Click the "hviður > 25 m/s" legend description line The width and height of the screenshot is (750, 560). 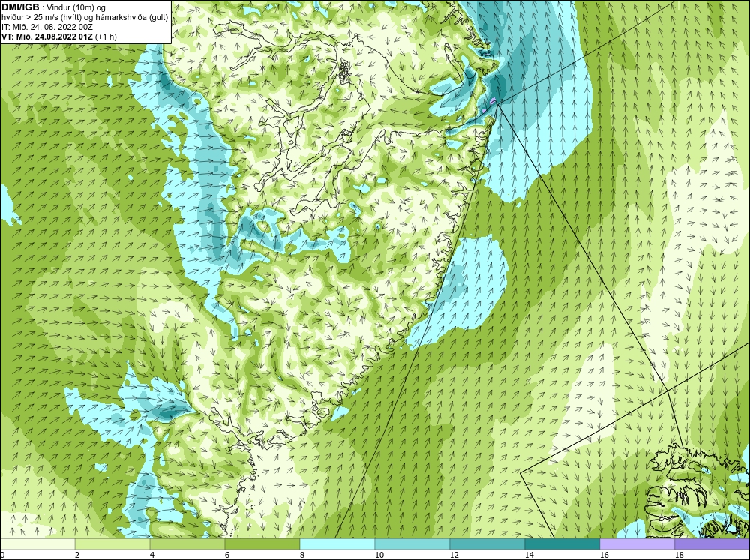point(85,17)
